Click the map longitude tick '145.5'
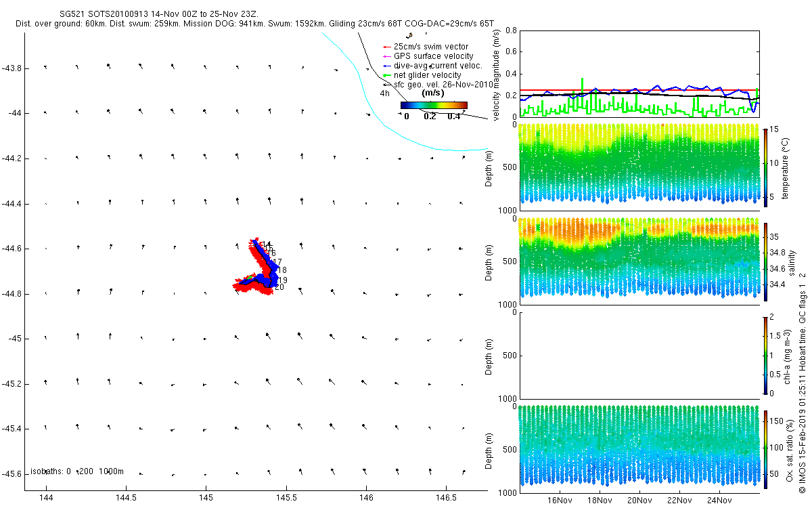812x508 pixels. (x=286, y=497)
